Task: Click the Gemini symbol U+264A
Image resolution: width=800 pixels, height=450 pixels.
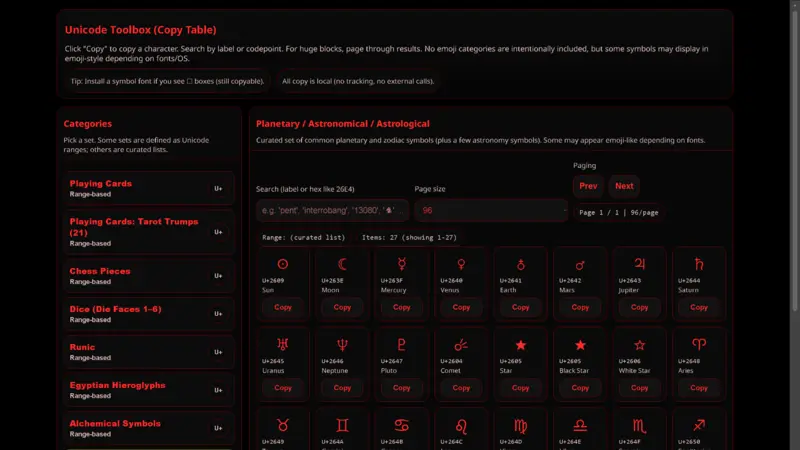Action: click(342, 425)
